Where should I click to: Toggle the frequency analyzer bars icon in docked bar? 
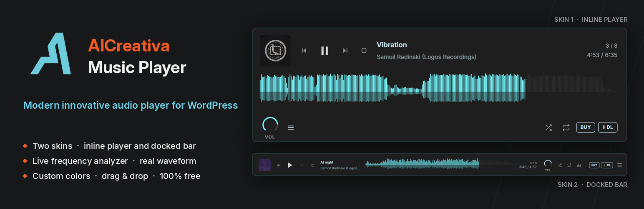click(x=579, y=165)
